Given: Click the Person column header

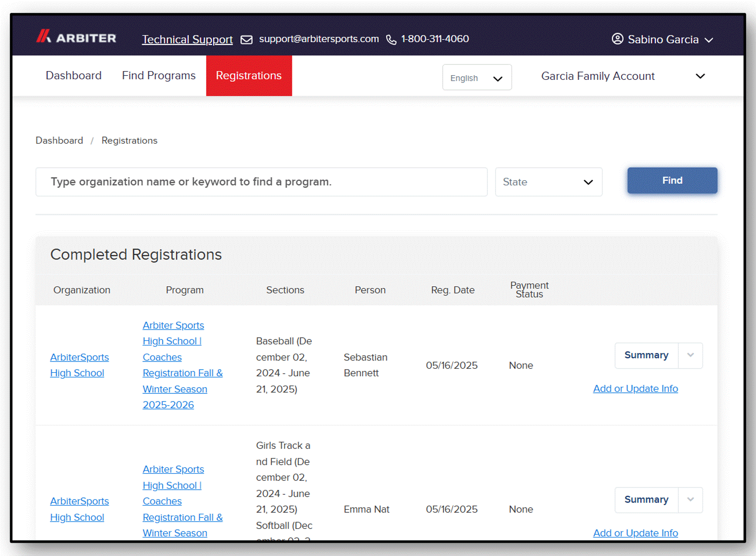Looking at the screenshot, I should (x=370, y=290).
